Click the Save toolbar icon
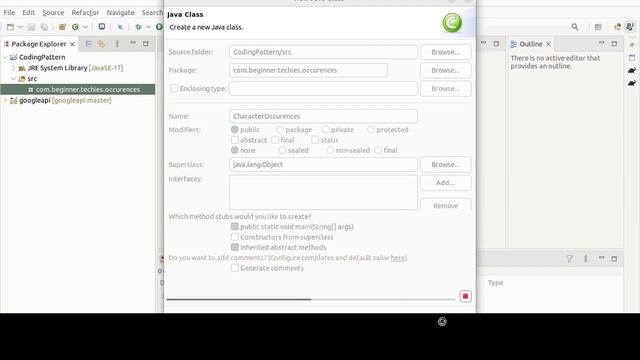The width and height of the screenshot is (640, 360). (31, 27)
